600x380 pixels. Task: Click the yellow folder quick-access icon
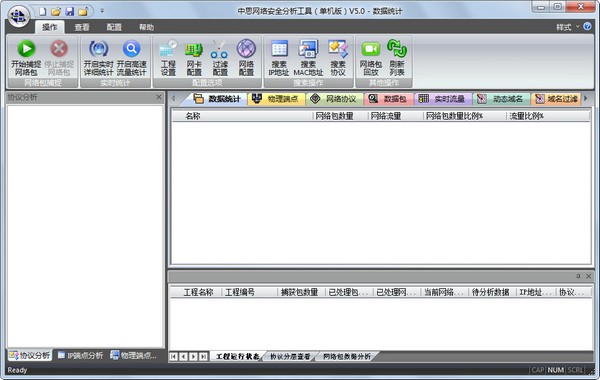83,11
